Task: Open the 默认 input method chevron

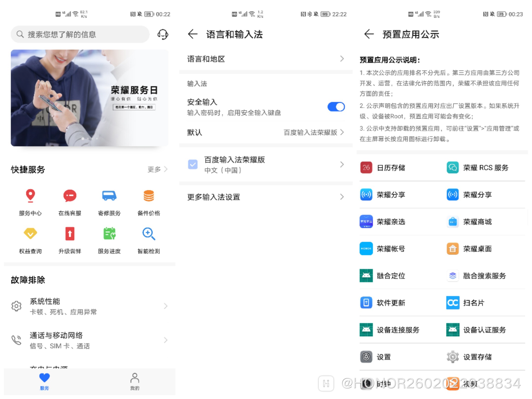Action: (342, 133)
